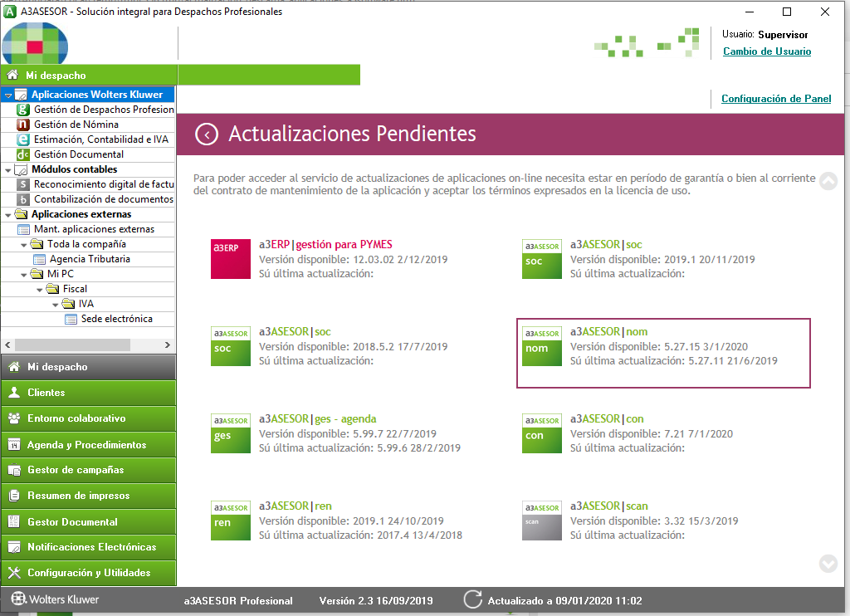This screenshot has height=616, width=850.
Task: Open the Resumen de impresos section
Action: pyautogui.click(x=88, y=496)
